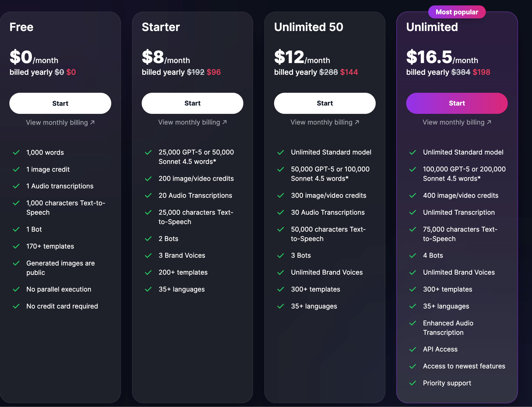Start the Free plan
The height and width of the screenshot is (407, 532).
click(60, 103)
